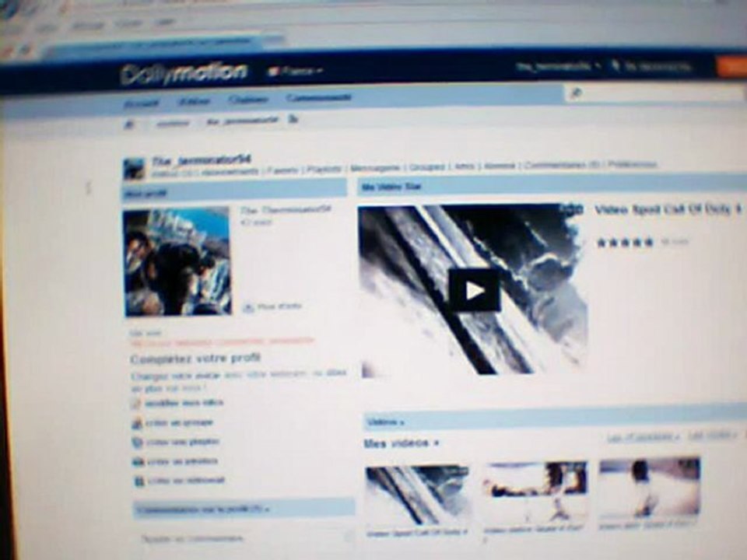747x560 pixels.
Task: Click the title under the first video thumbnail
Action: (x=417, y=532)
